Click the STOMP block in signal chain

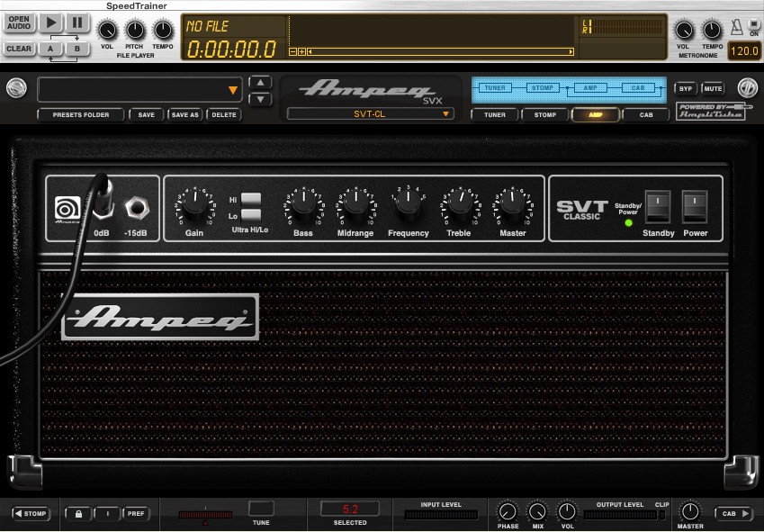543,88
